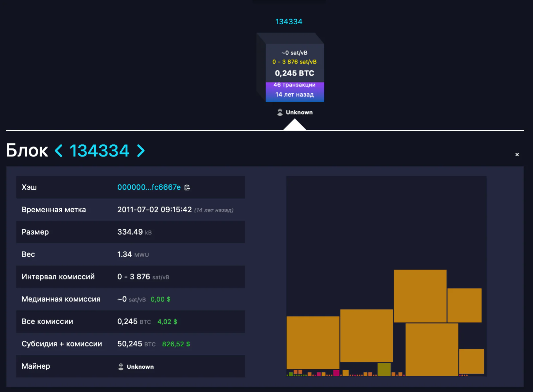The height and width of the screenshot is (392, 533).
Task: Click Unknown miner label below the block cube
Action: (299, 112)
